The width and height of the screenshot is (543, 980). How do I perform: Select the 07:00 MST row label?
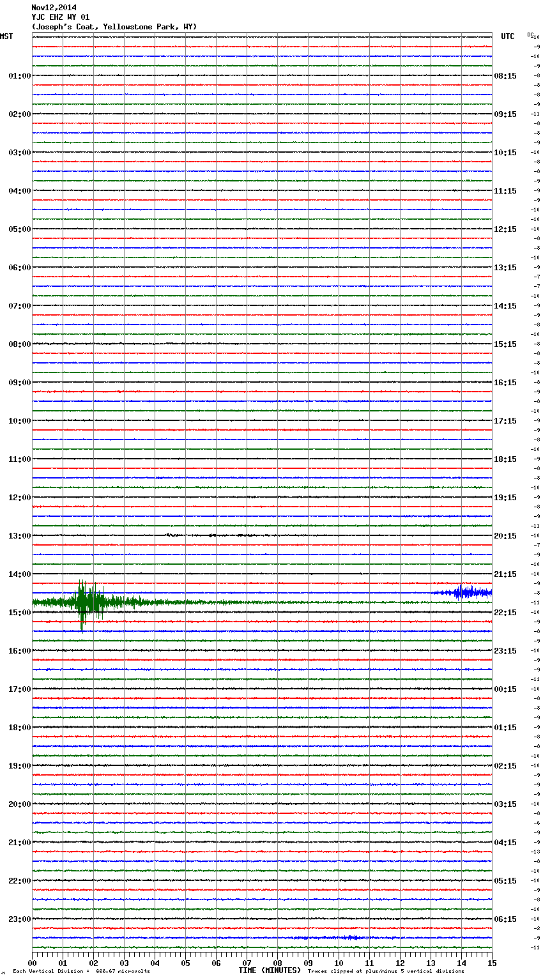pos(19,306)
